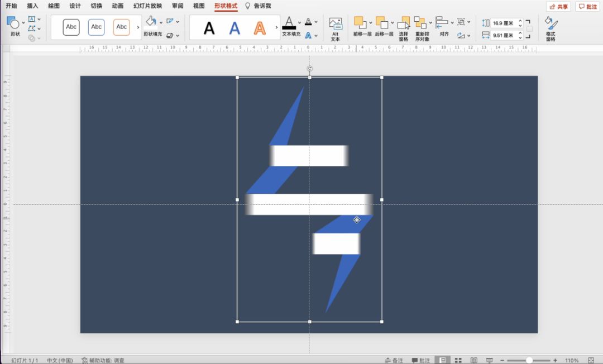Expand the 文本填充 dropdown arrow
The height and width of the screenshot is (364, 603).
(300, 22)
